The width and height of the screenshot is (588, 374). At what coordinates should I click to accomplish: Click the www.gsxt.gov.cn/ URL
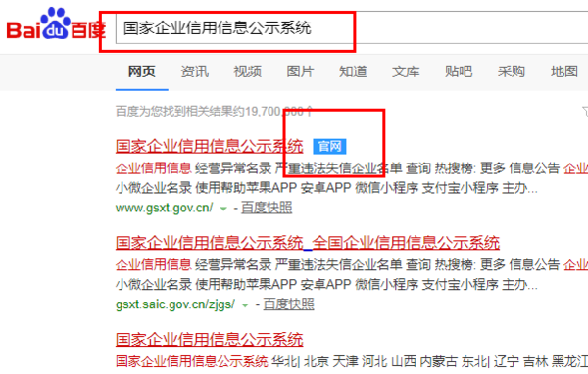pyautogui.click(x=165, y=208)
